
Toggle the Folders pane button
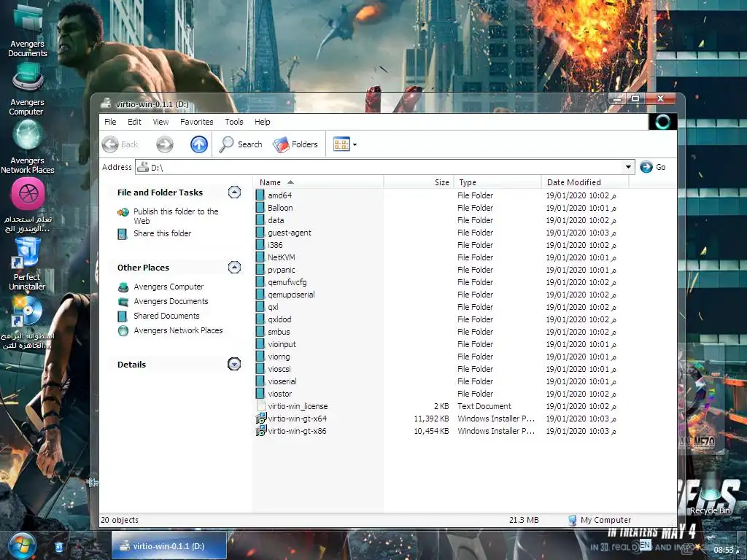point(295,144)
